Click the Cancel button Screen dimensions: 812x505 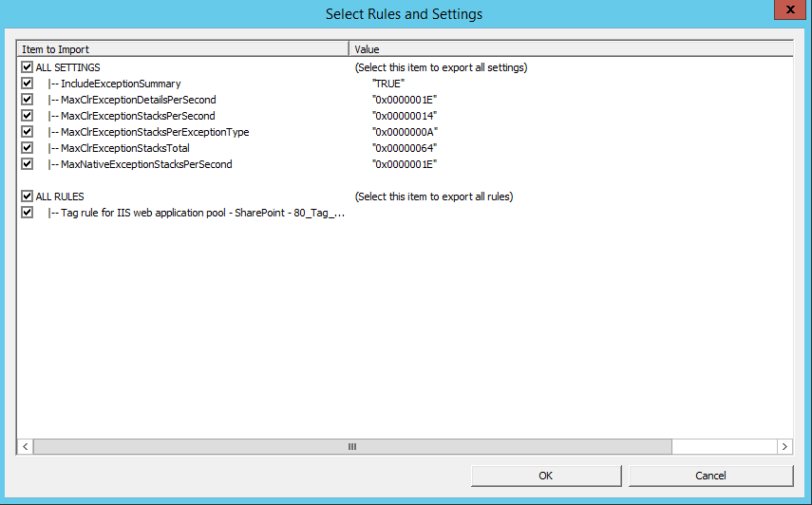tap(710, 476)
